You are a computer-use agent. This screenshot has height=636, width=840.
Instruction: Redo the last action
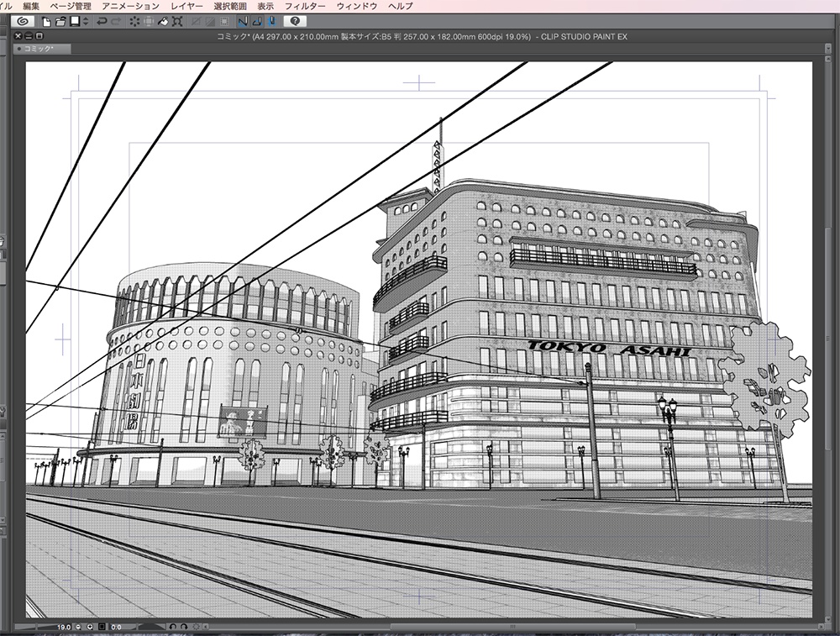point(116,22)
